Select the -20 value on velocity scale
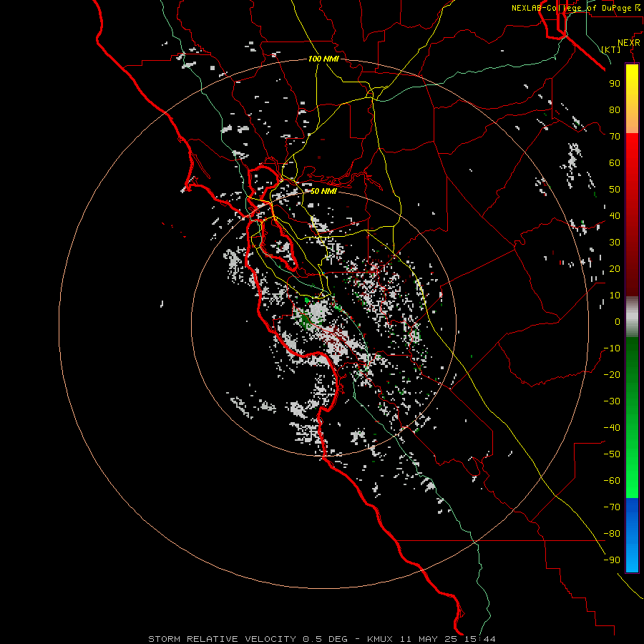 612,374
